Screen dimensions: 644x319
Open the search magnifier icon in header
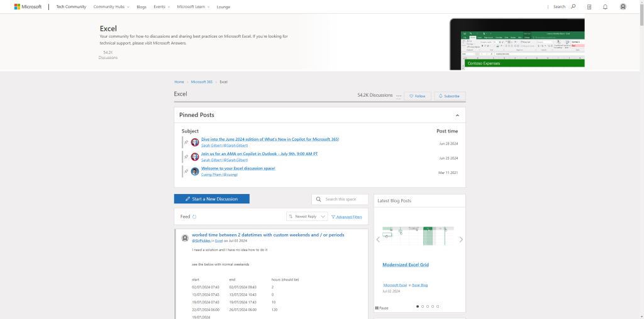tap(574, 6)
